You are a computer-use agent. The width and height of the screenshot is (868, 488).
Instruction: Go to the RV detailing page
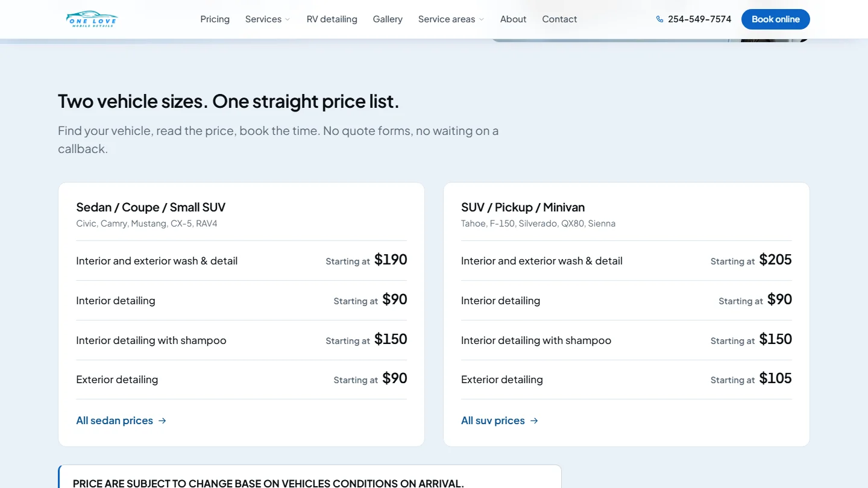[332, 19]
